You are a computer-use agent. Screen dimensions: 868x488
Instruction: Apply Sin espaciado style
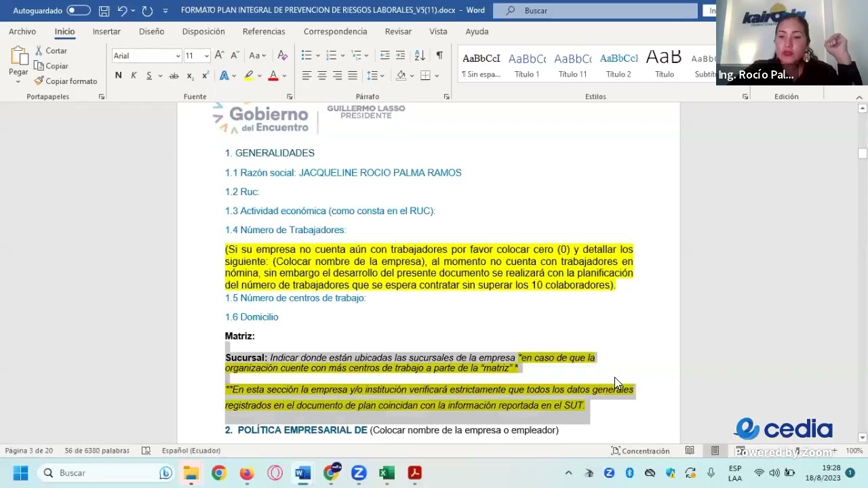[x=481, y=65]
